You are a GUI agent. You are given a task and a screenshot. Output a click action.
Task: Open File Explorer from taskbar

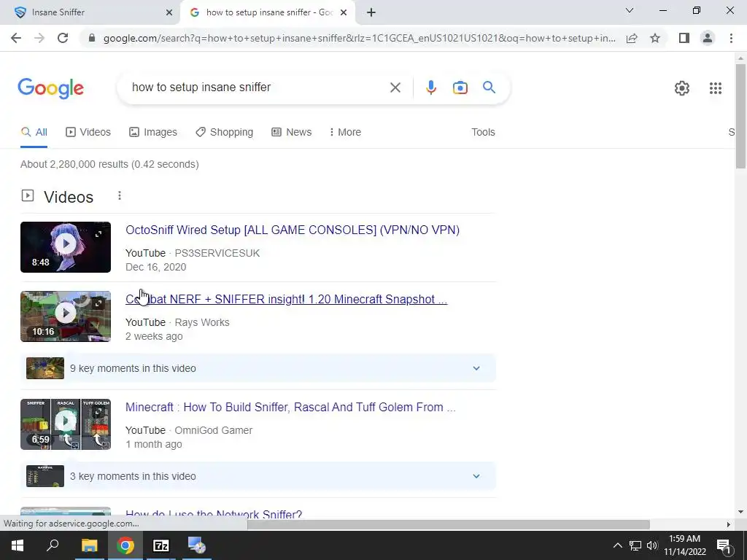click(89, 545)
